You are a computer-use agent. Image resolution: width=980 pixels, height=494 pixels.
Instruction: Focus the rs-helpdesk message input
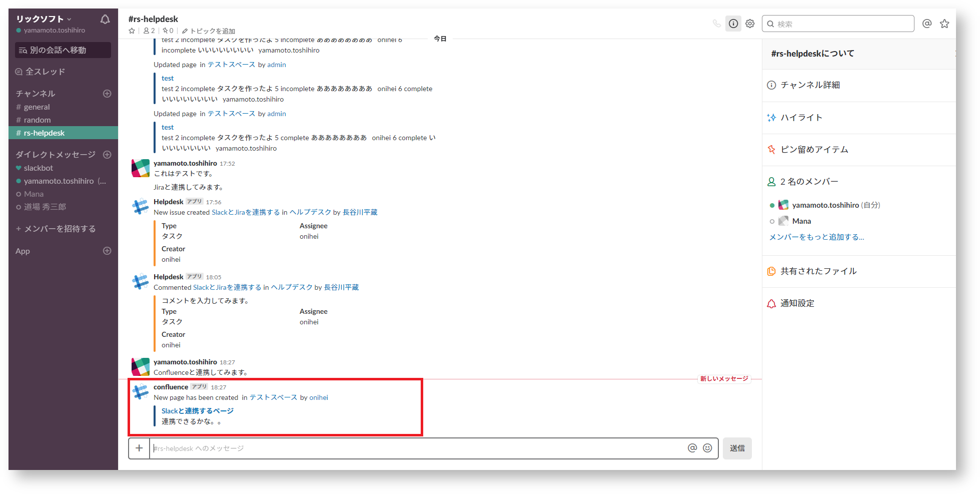(418, 448)
